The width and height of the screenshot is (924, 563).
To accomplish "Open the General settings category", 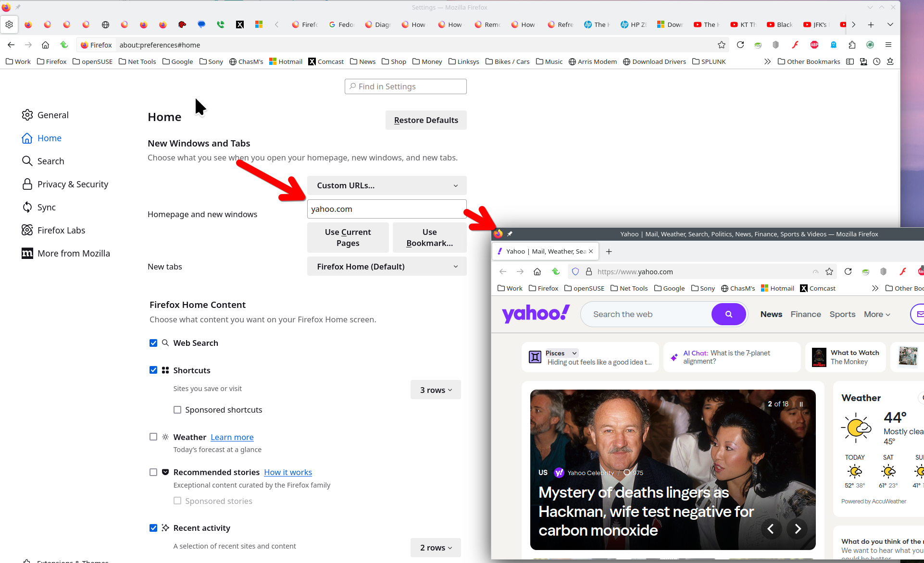I will click(45, 115).
